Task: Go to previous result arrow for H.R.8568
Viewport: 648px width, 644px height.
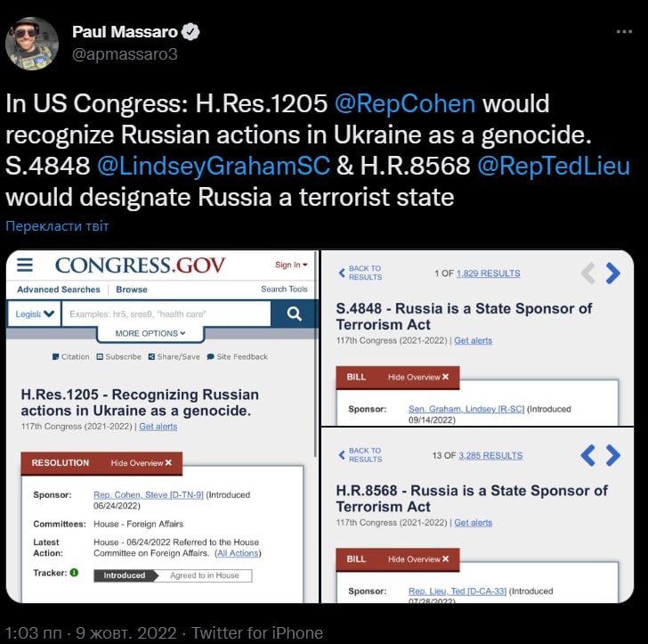Action: click(587, 455)
